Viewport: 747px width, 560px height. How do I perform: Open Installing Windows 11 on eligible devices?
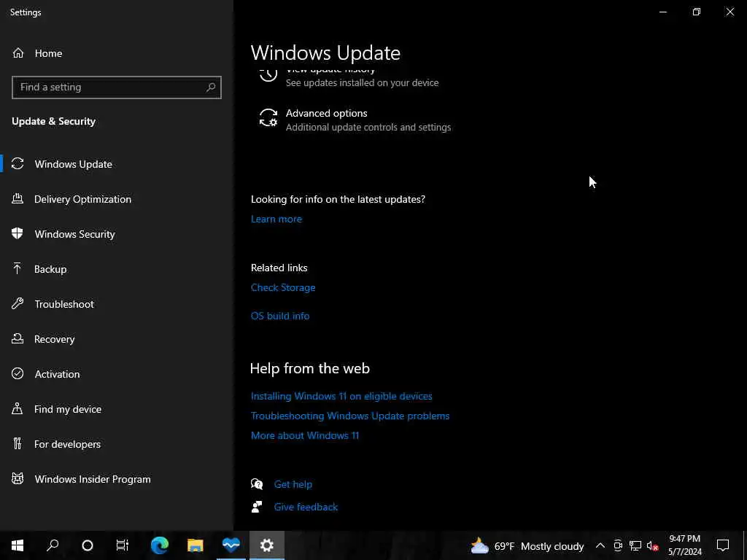(x=341, y=396)
